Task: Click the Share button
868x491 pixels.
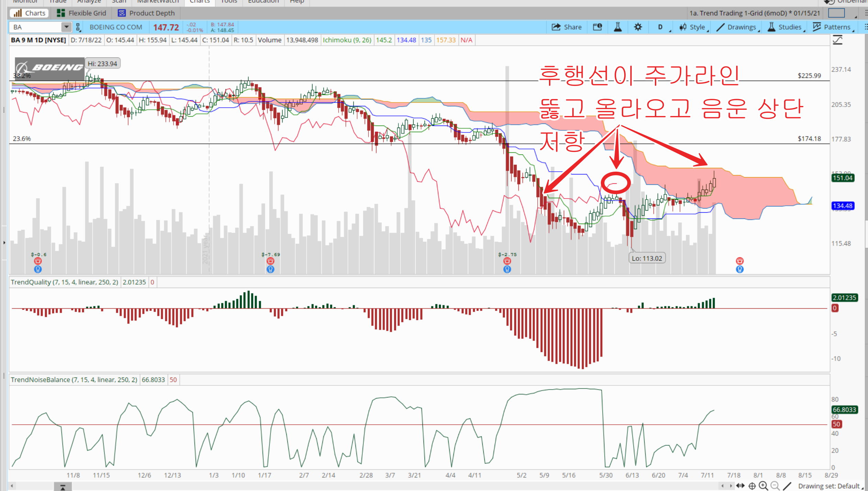Action: [x=567, y=27]
